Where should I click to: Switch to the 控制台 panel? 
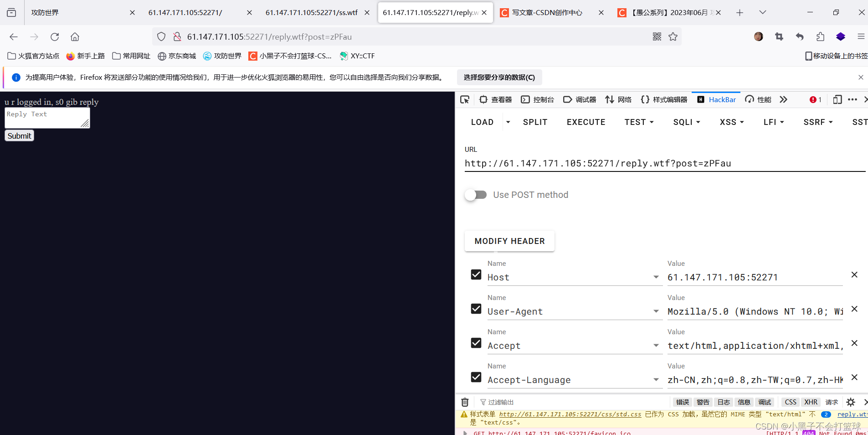[x=538, y=99]
